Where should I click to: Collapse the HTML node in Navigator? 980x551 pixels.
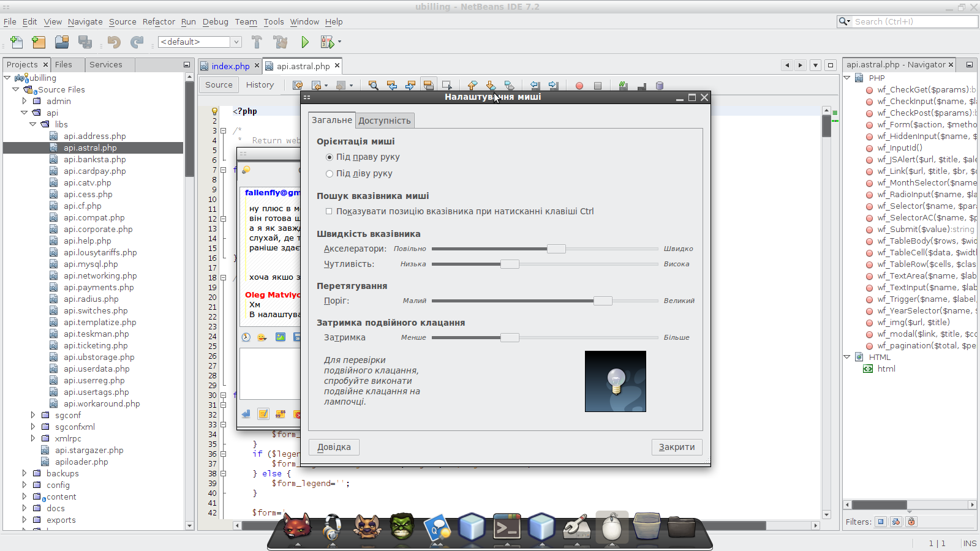point(847,357)
